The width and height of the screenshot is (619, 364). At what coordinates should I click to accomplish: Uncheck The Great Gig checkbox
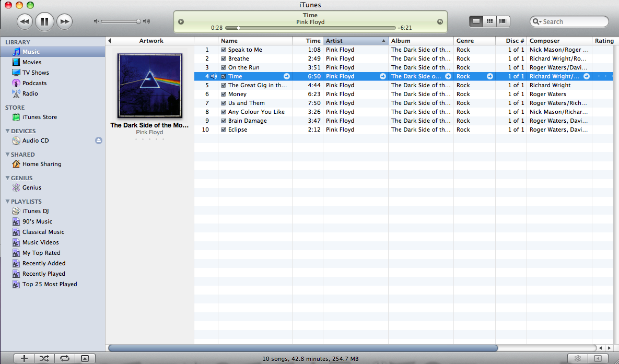point(224,85)
